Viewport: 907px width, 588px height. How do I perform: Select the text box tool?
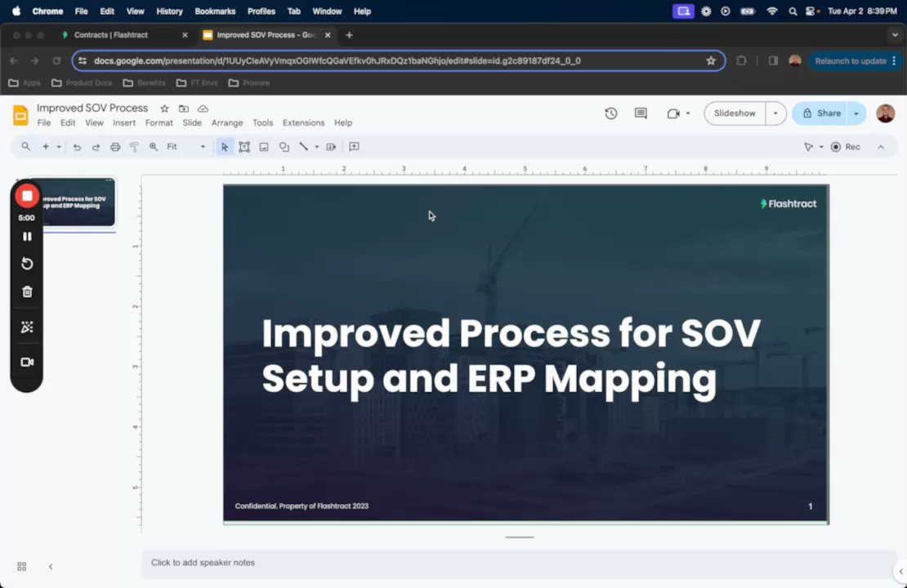pyautogui.click(x=244, y=147)
